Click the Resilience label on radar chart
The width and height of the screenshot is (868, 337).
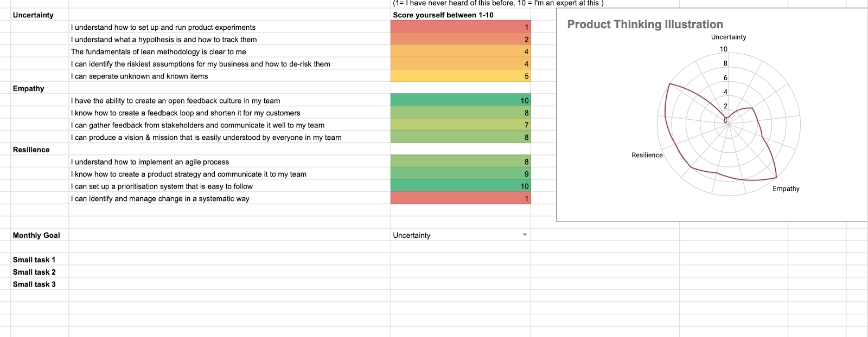coord(647,155)
